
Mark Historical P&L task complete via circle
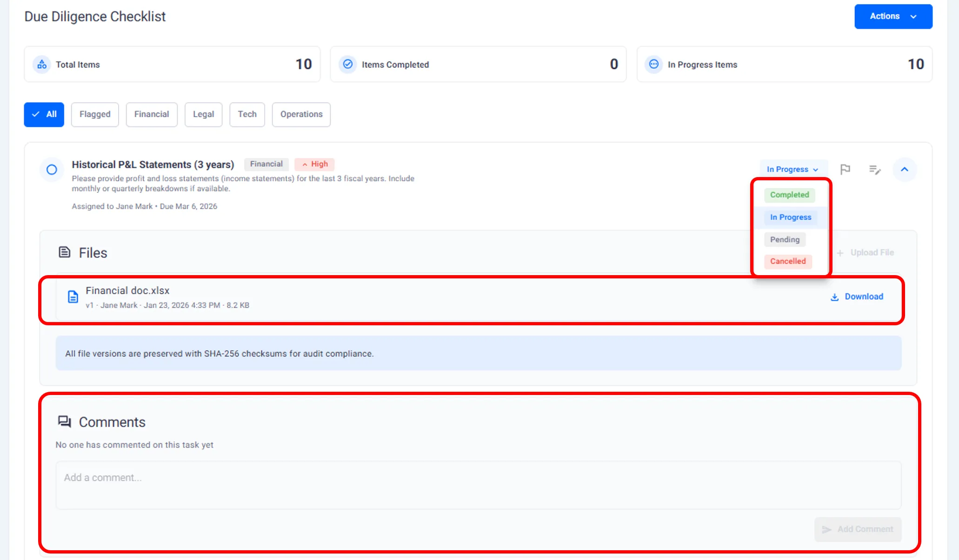pyautogui.click(x=52, y=170)
